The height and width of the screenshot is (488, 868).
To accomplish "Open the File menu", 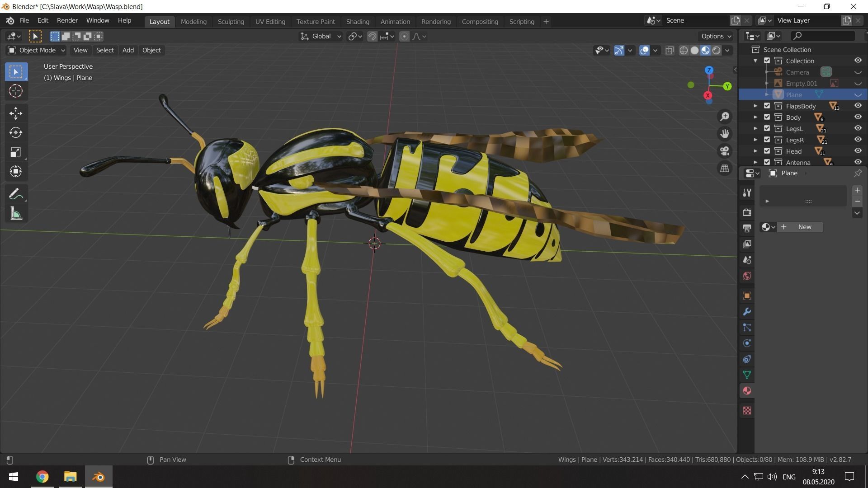I will [24, 20].
